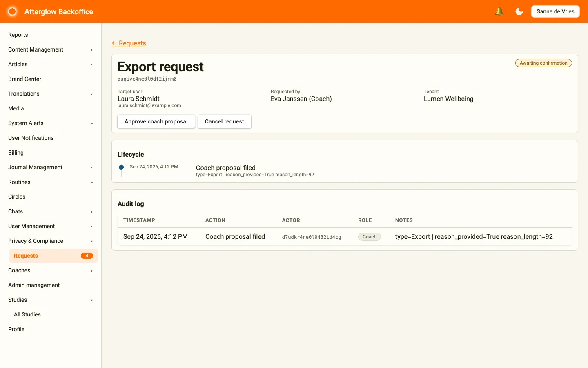This screenshot has height=368, width=588.
Task: Expand User Management section
Action: pyautogui.click(x=51, y=226)
